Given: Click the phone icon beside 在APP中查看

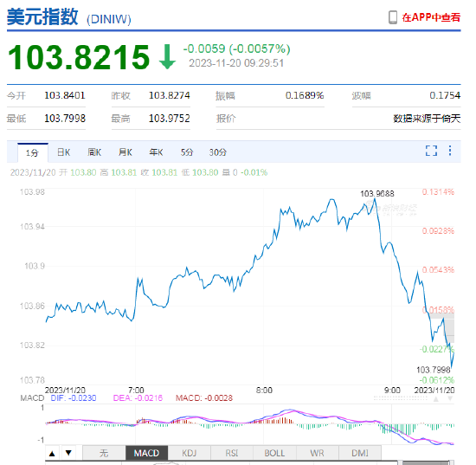Looking at the screenshot, I should (393, 17).
